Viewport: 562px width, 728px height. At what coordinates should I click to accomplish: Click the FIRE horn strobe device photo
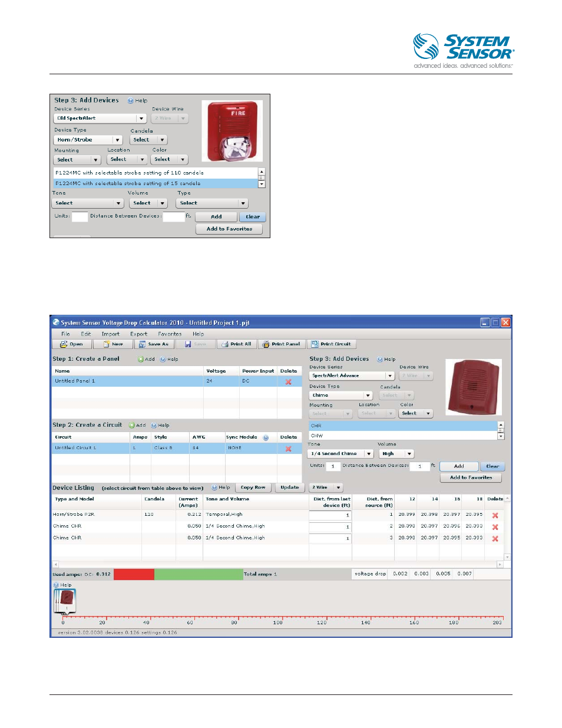tap(233, 131)
